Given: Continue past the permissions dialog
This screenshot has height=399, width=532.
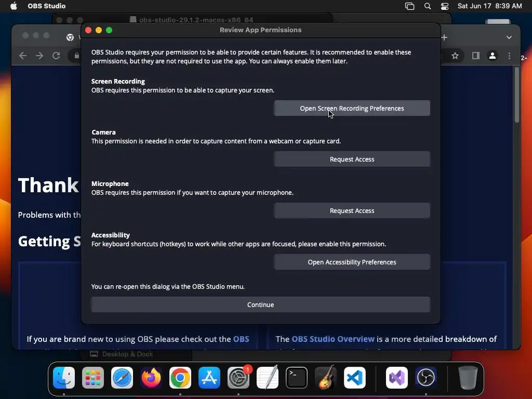Looking at the screenshot, I should coord(261,304).
